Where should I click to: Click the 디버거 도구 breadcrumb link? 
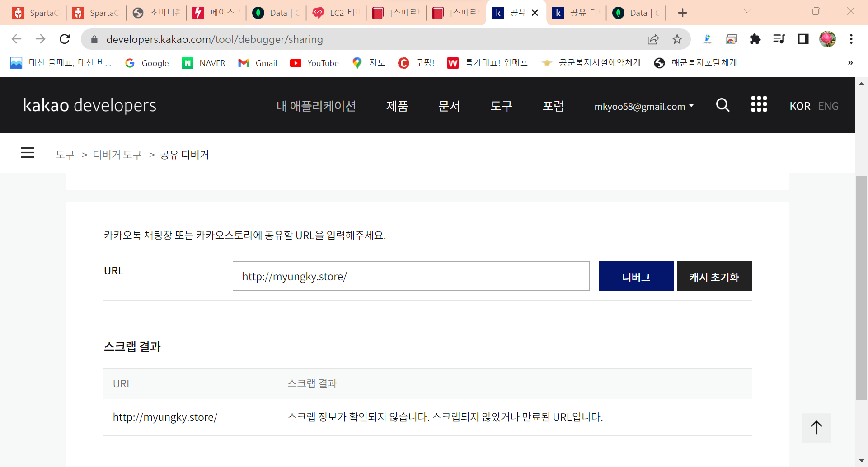coord(117,155)
